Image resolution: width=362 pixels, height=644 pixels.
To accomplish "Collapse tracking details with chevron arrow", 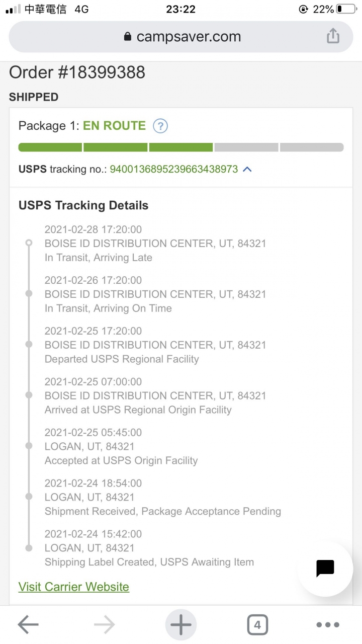I will pyautogui.click(x=247, y=169).
